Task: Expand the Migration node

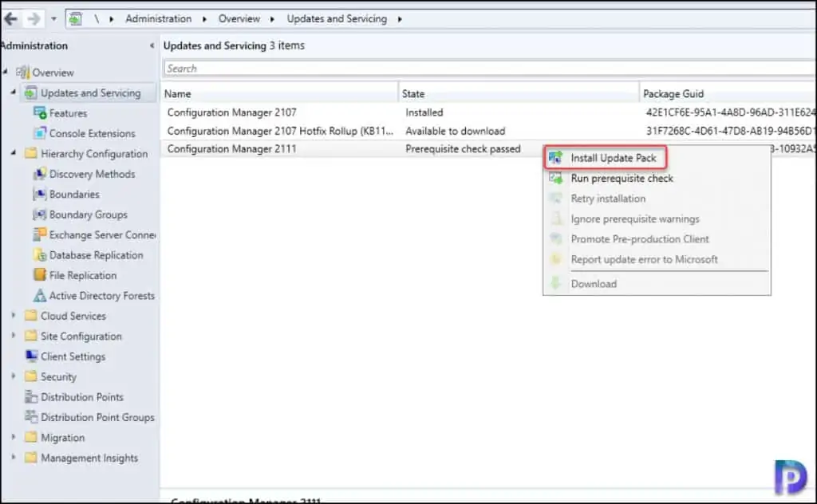Action: [x=14, y=437]
